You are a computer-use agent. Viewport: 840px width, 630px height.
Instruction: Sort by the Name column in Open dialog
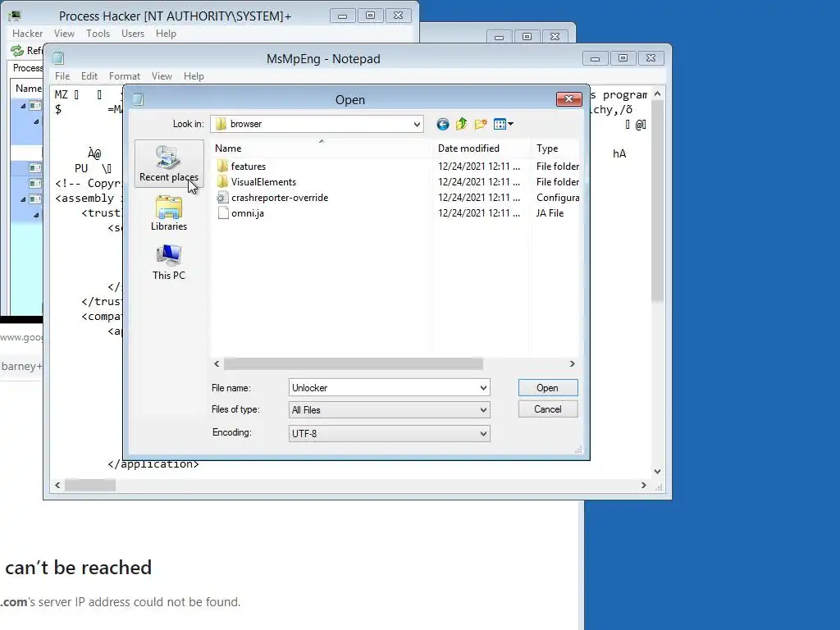(x=322, y=148)
